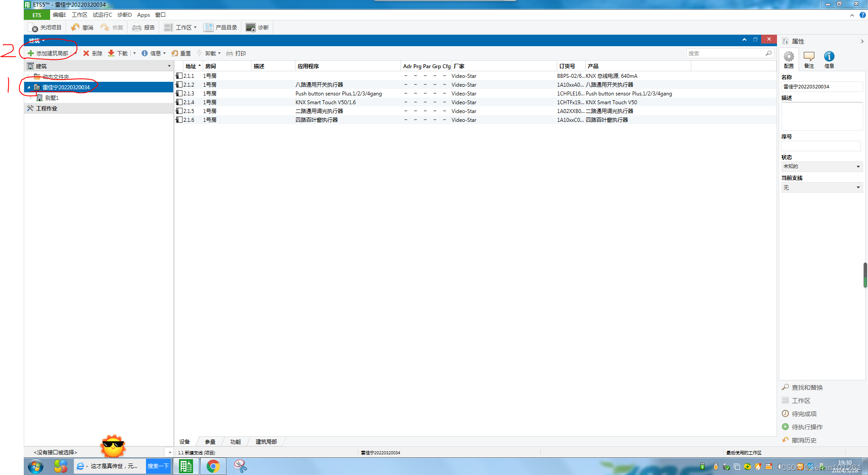Open the Reports printer icon
This screenshot has width=868, height=475.
(x=137, y=27)
